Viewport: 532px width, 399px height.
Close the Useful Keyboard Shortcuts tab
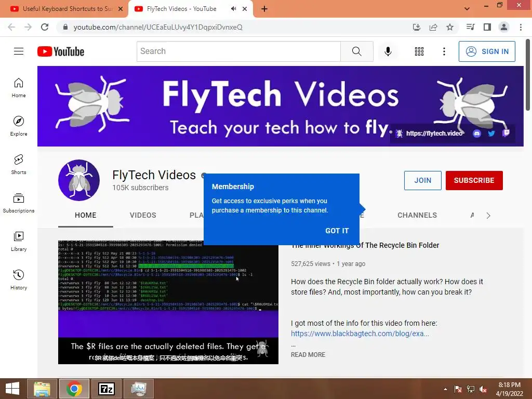(x=121, y=9)
